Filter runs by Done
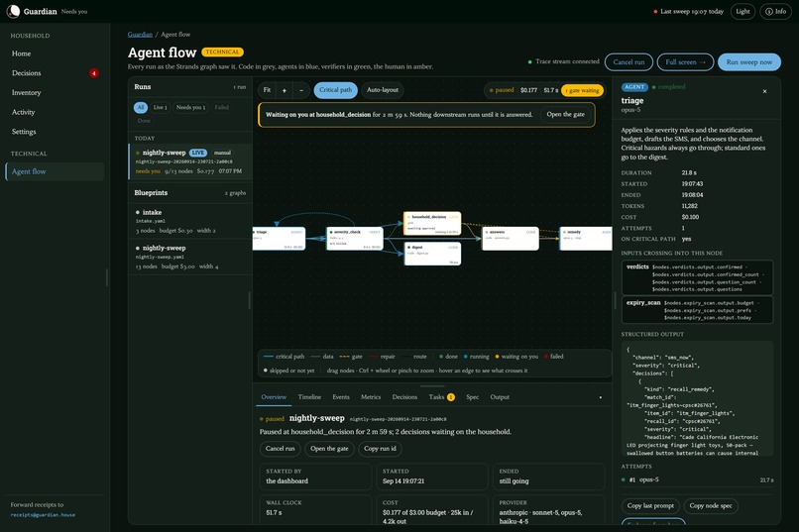 [x=144, y=121]
